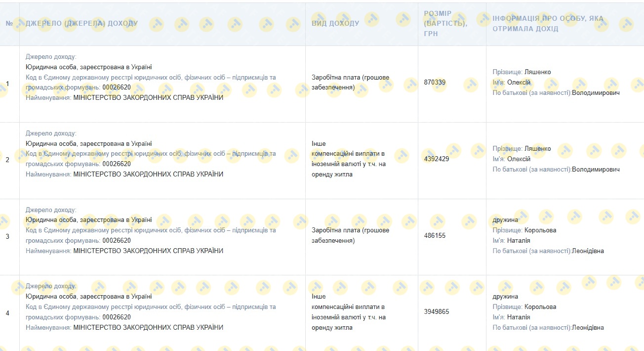The height and width of the screenshot is (351, 644).
Task: Click "Інше" compensation payments text in row 4
Action: coord(319,297)
